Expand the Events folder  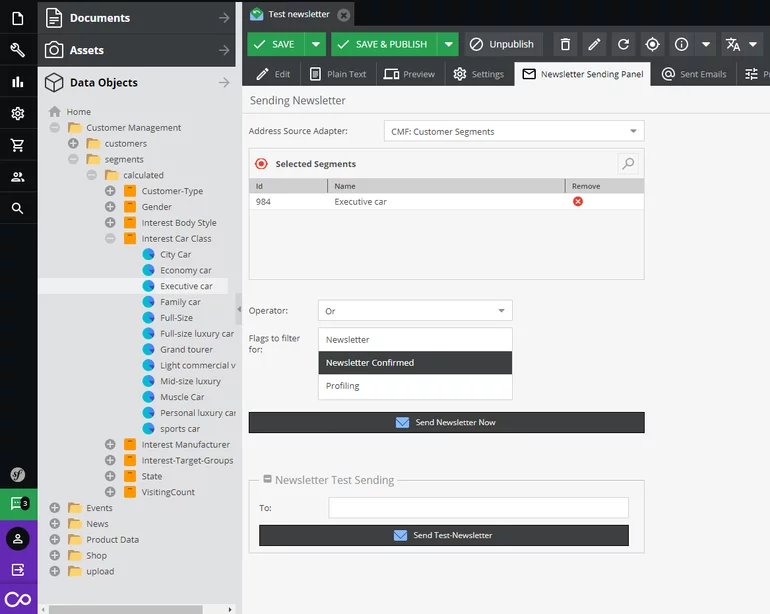click(x=55, y=508)
